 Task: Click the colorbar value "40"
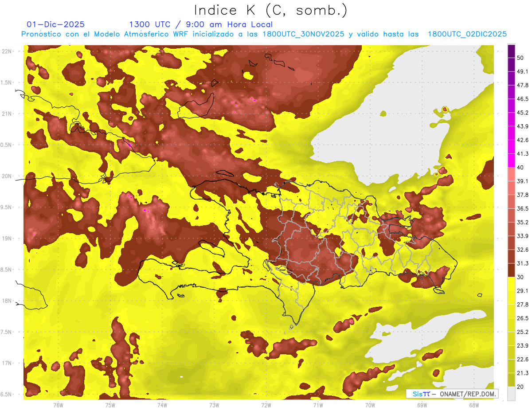(x=521, y=168)
